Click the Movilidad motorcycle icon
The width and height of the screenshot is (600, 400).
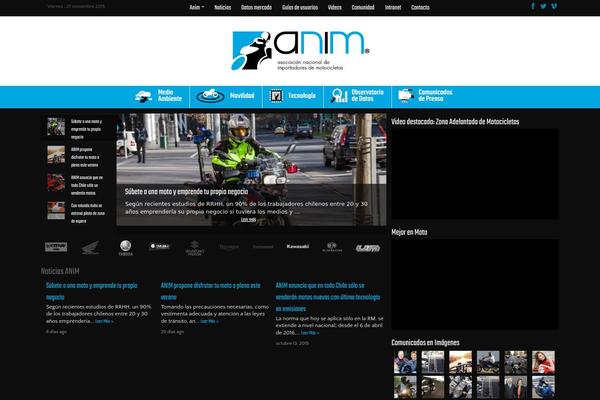pos(210,96)
